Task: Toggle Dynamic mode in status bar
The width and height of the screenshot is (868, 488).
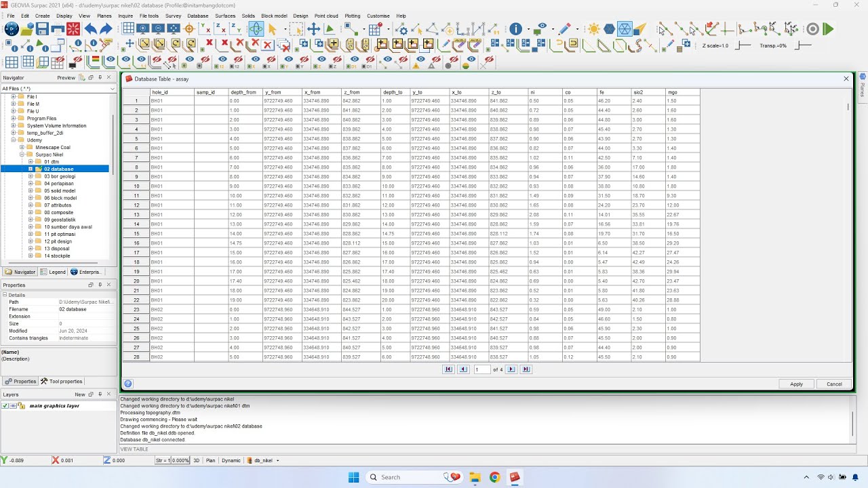Action: coord(231,460)
